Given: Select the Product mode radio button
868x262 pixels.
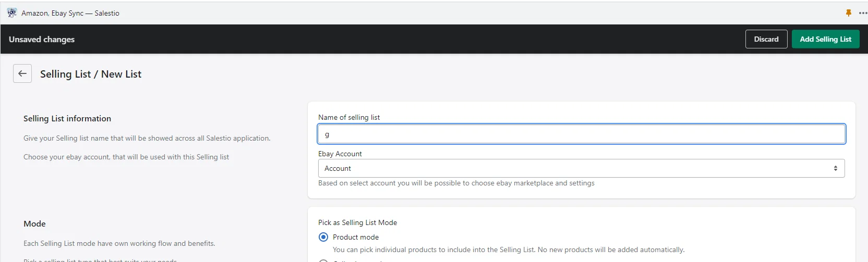Looking at the screenshot, I should (x=323, y=237).
